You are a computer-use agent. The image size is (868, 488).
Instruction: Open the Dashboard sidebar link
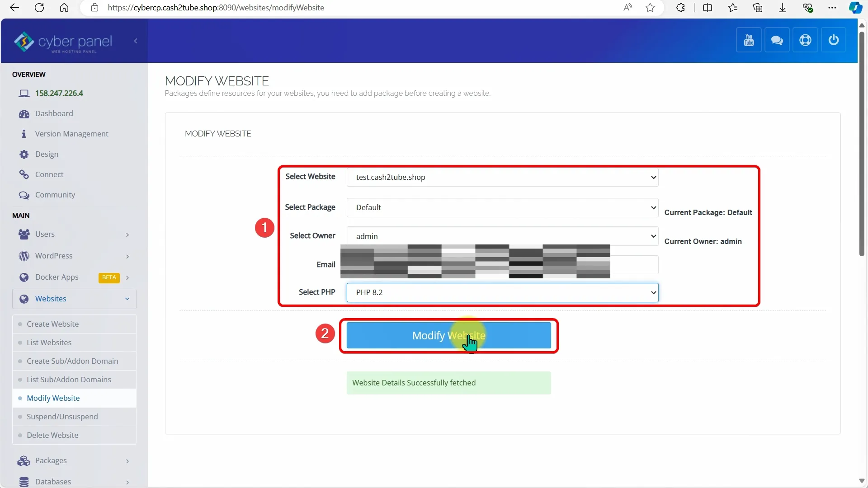pyautogui.click(x=54, y=113)
